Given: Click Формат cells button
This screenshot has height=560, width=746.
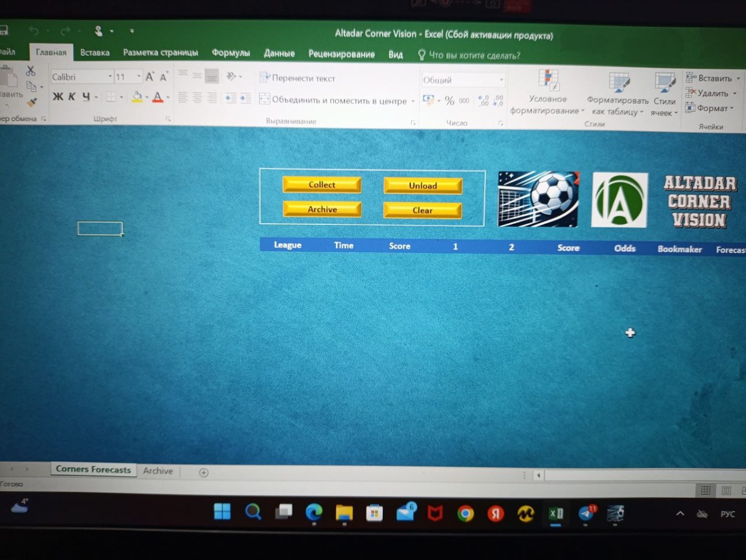Looking at the screenshot, I should 709,108.
